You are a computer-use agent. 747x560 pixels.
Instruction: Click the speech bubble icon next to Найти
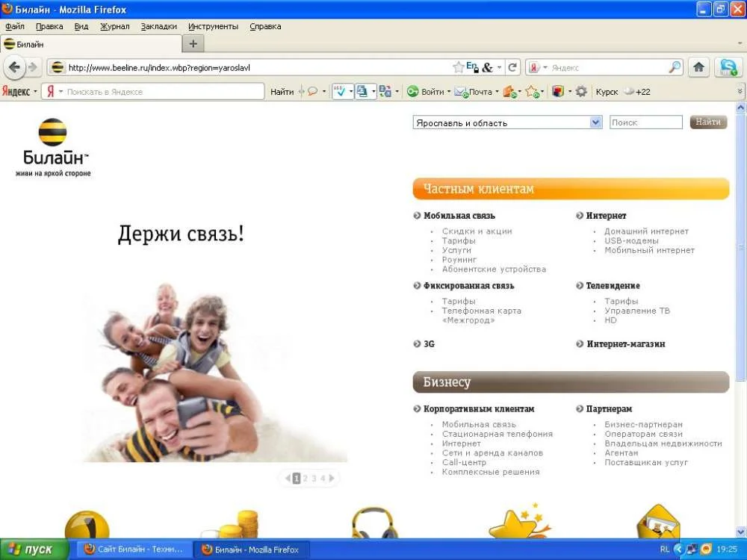[312, 91]
